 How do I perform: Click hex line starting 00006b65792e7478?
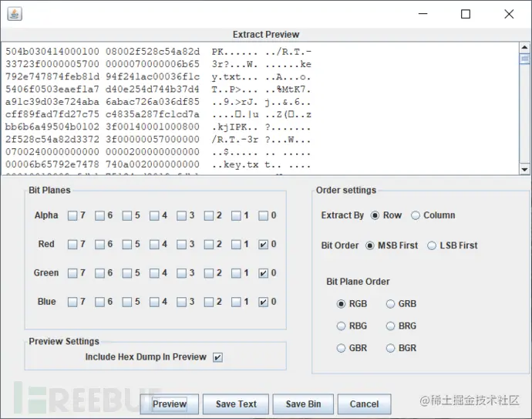158,164
